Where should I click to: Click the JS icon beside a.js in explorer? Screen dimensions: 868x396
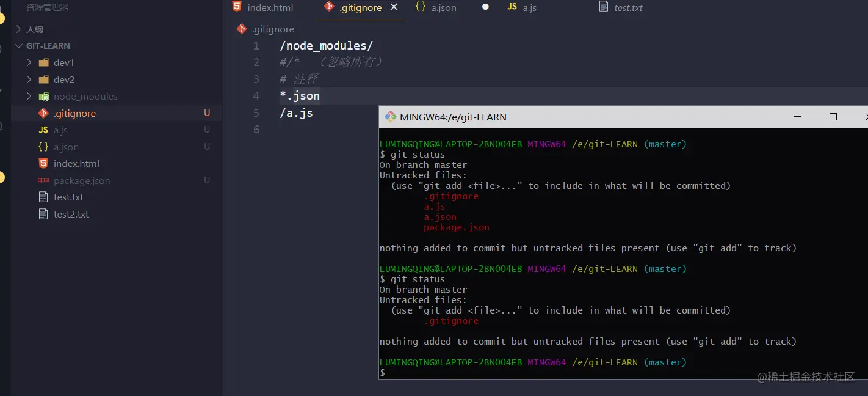tap(43, 130)
